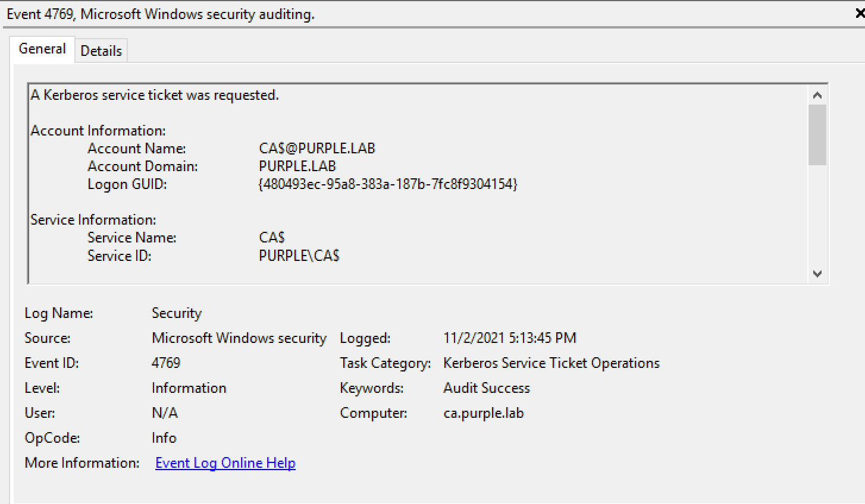865x504 pixels.
Task: Click the Source value Microsoft Windows security
Action: [239, 338]
